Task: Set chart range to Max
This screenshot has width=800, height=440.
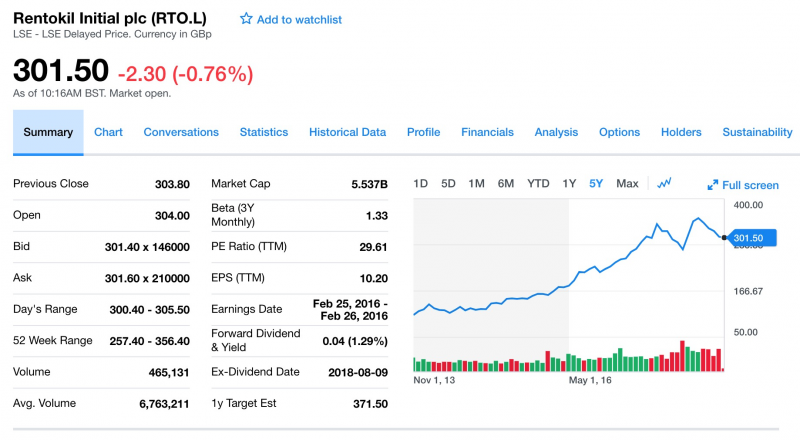Action: (x=627, y=183)
